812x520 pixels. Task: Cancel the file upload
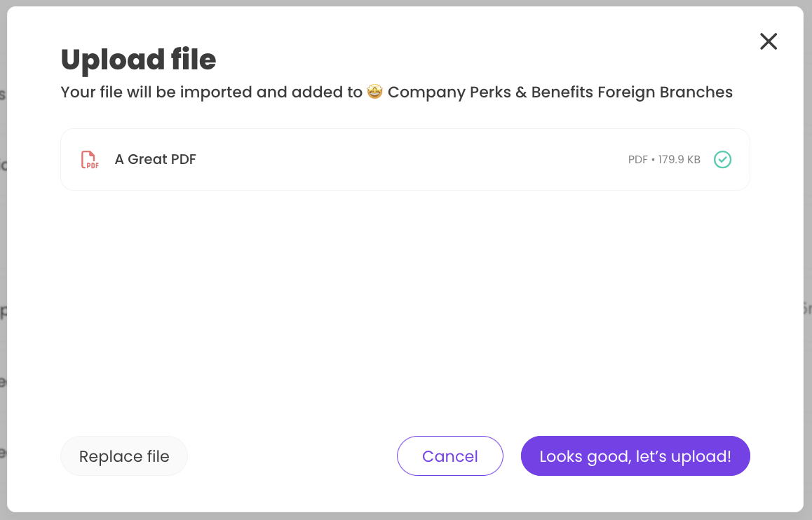tap(449, 456)
